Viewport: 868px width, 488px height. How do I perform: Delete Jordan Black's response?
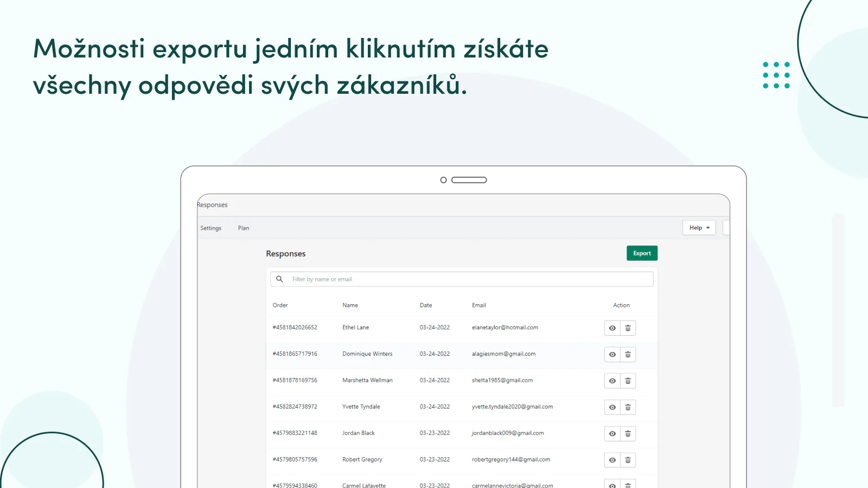(628, 434)
